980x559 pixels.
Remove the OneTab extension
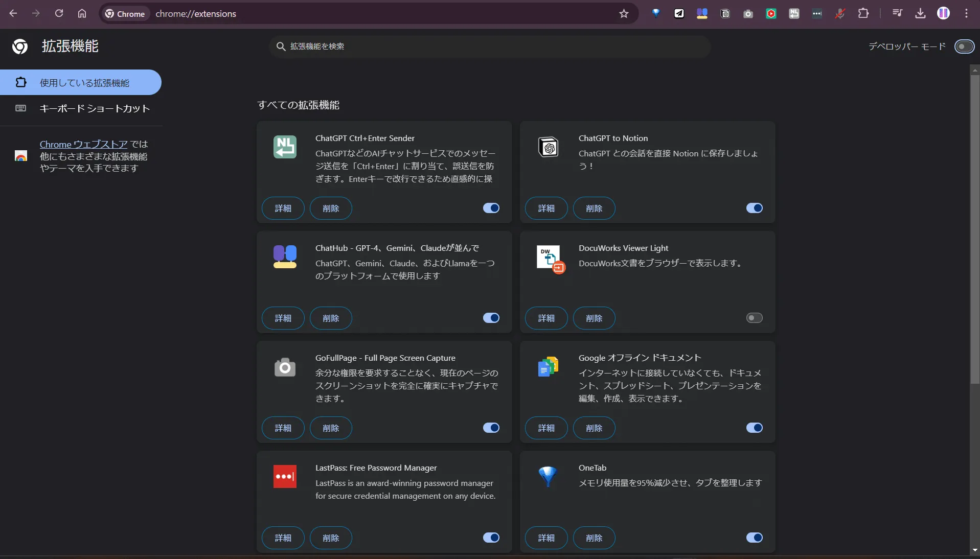point(594,538)
